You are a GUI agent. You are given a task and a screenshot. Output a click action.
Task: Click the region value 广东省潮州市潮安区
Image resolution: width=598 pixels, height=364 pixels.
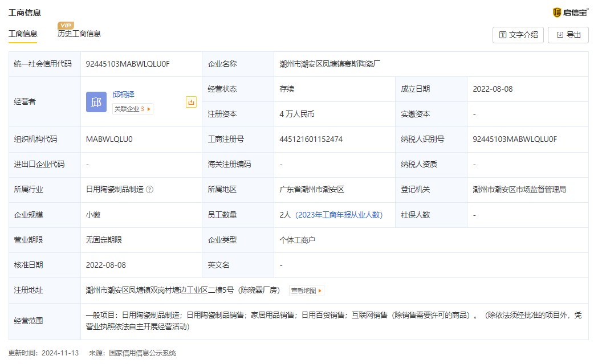point(312,190)
